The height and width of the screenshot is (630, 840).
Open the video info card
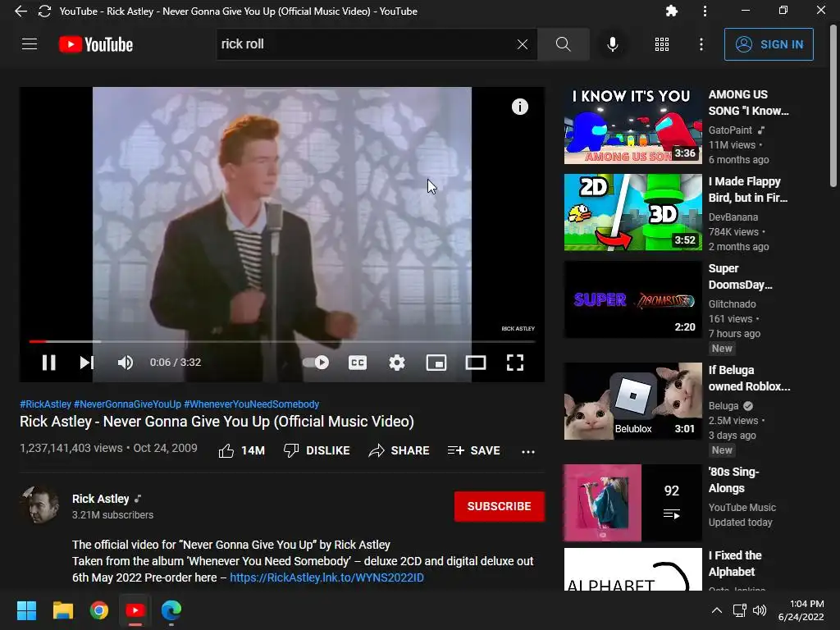[519, 107]
